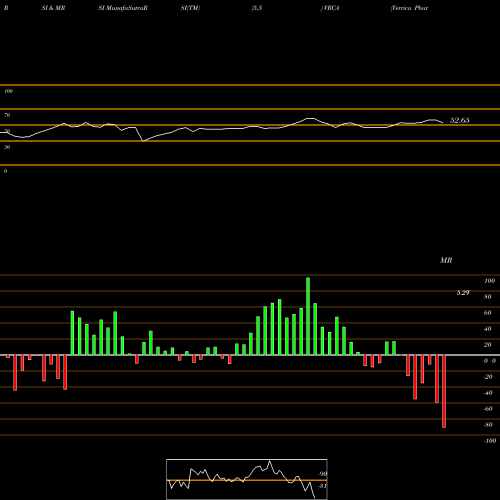The image size is (500, 500).
Task: Click the 'SI MunafaSutraR' header text
Action: pos(123,8)
